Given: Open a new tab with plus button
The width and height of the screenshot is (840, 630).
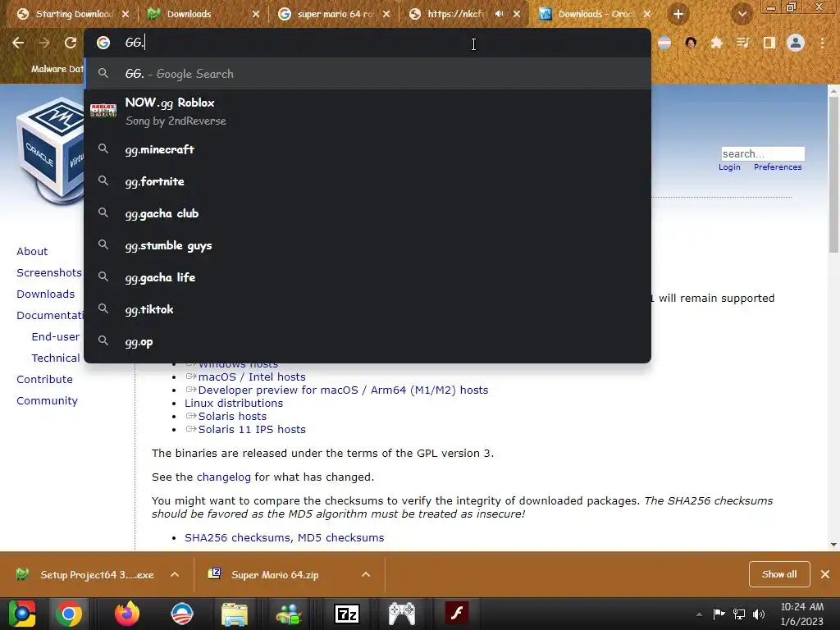Looking at the screenshot, I should [678, 14].
